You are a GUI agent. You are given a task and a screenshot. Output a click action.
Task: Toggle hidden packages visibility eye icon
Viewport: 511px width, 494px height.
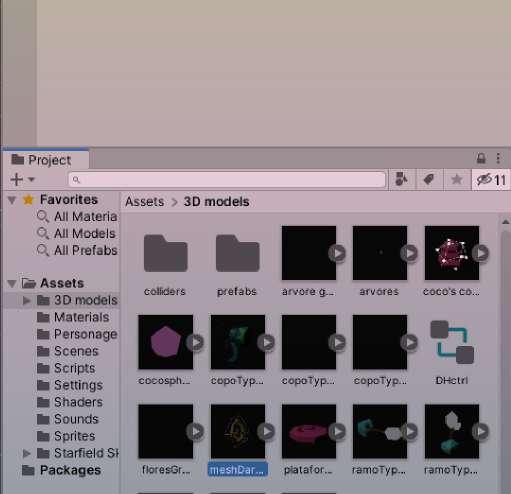(491, 180)
